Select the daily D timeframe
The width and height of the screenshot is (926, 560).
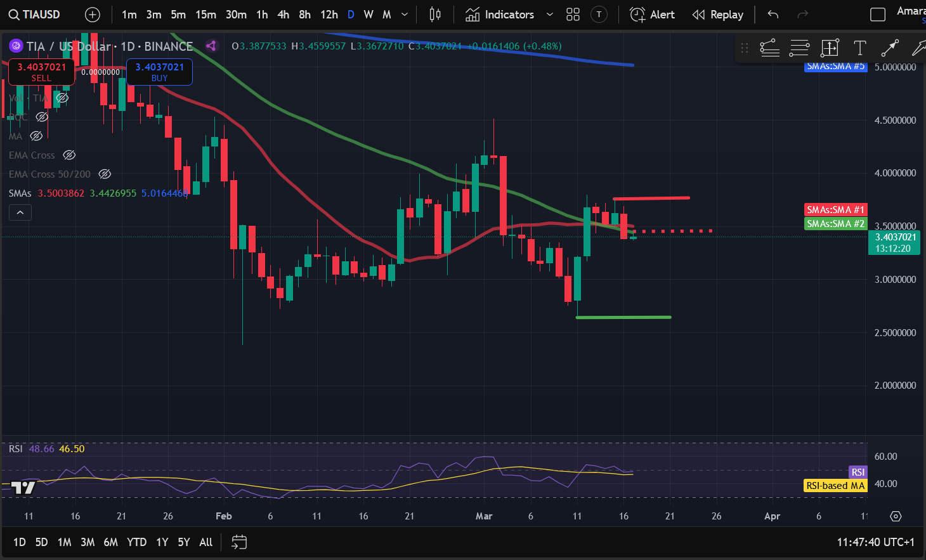351,15
